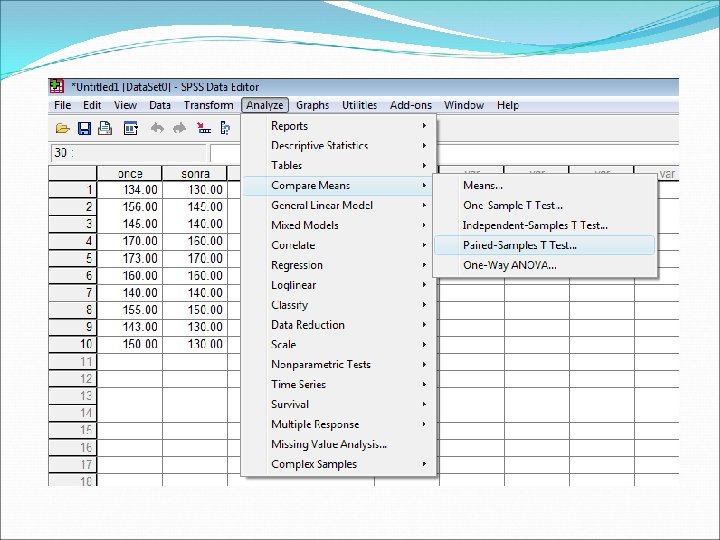Screen dimensions: 720x540
Task: Open the View menu
Action: [125, 105]
